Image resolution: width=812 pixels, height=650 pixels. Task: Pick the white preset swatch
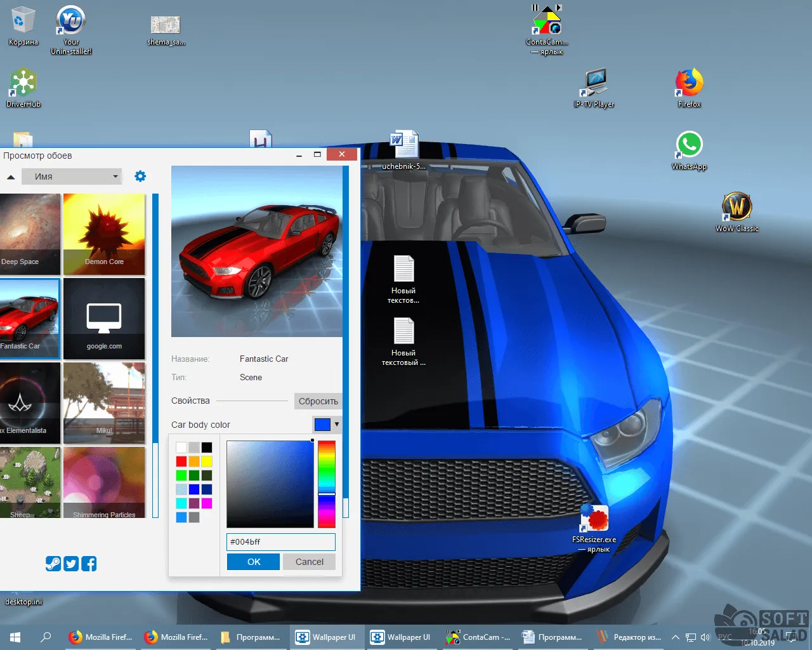(x=181, y=448)
